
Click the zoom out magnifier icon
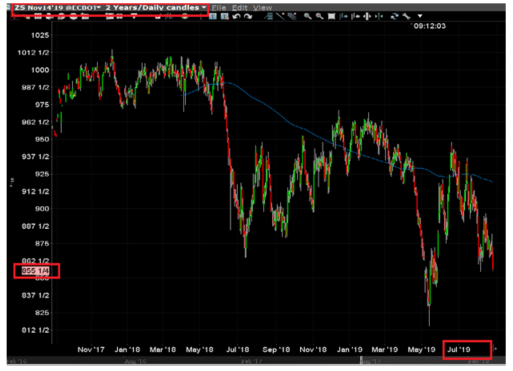point(319,16)
